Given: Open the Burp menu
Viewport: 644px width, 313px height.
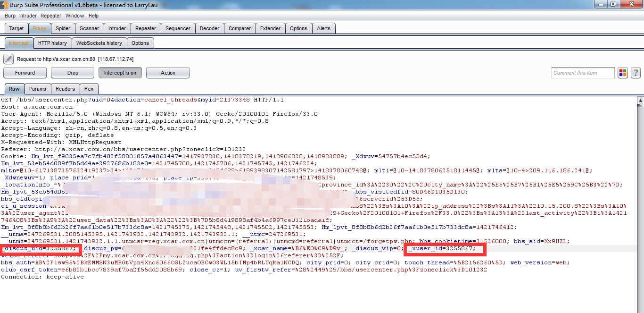Looking at the screenshot, I should [x=10, y=16].
